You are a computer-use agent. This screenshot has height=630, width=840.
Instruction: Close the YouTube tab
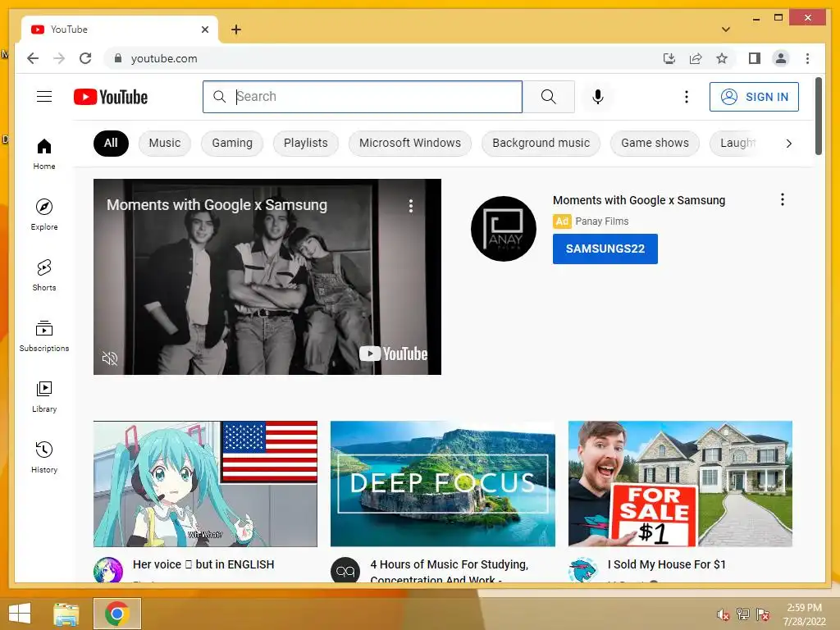point(204,30)
